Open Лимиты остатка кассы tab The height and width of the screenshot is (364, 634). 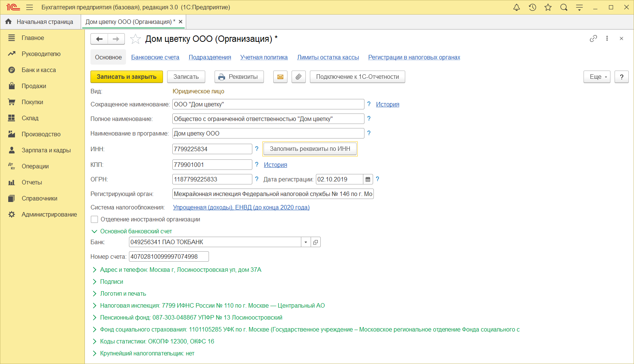point(328,57)
